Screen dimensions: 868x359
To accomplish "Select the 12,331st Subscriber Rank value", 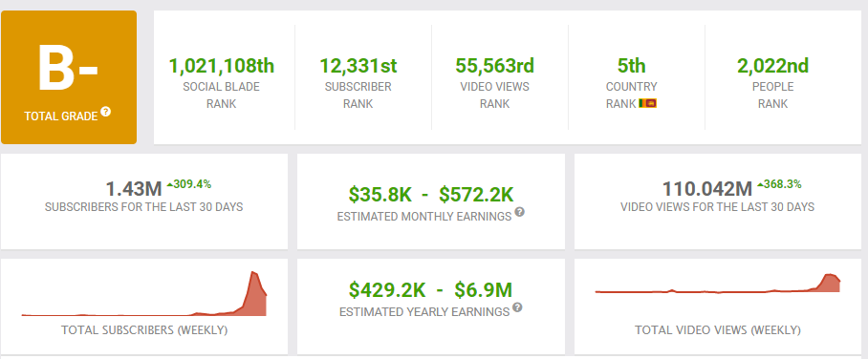I will 358,66.
